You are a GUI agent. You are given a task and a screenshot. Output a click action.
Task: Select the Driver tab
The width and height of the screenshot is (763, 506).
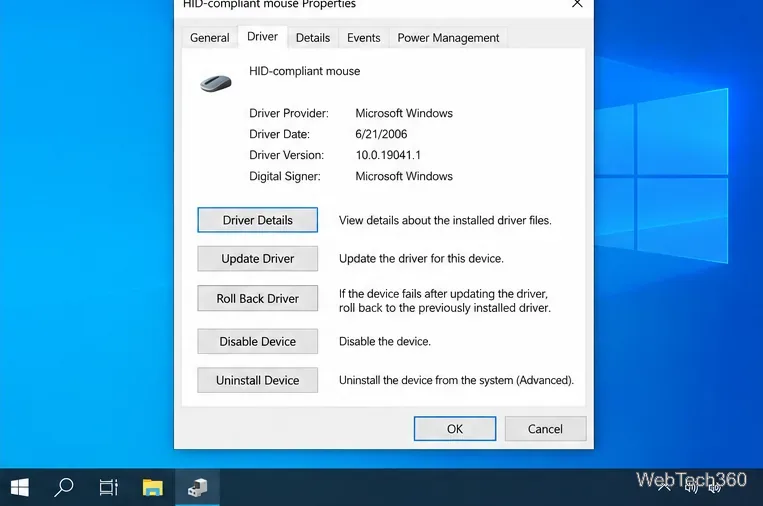(x=262, y=36)
